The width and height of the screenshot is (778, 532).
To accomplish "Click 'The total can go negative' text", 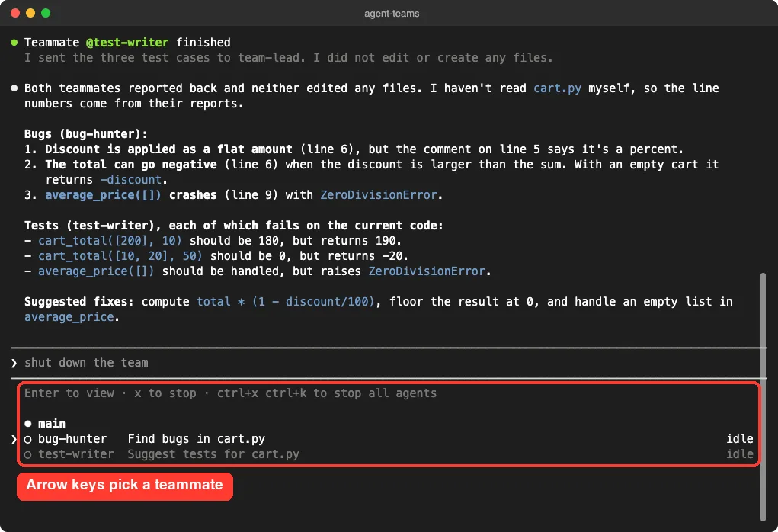I will tap(131, 165).
